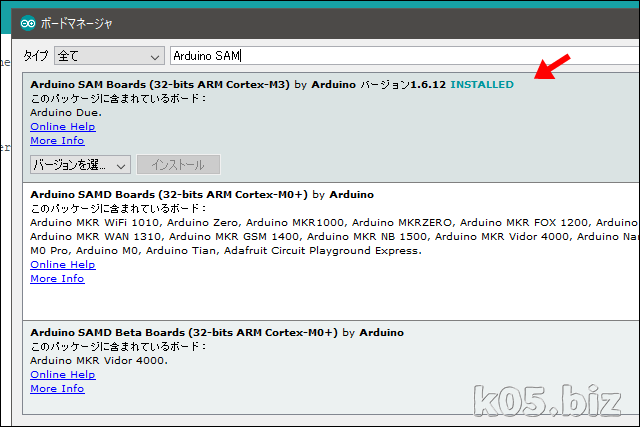
Task: Open Online Help for Arduino SAM Boards
Action: point(63,127)
